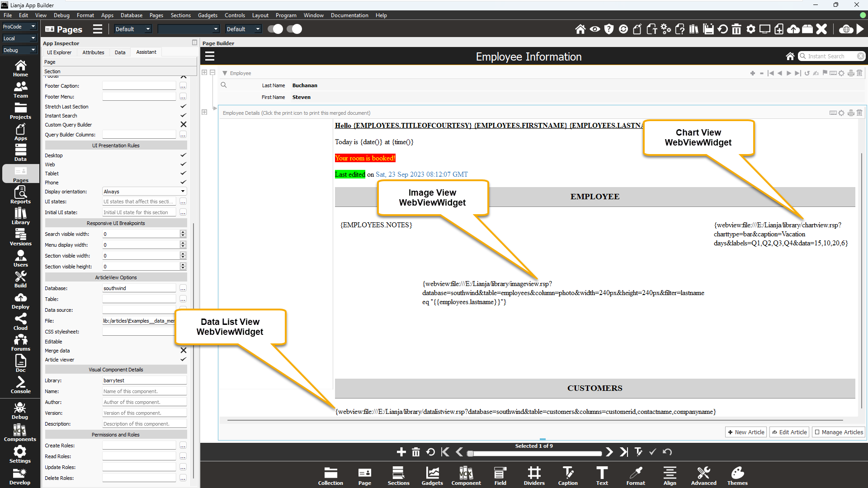Viewport: 868px width, 488px height.
Task: Toggle Custom Query Builder option
Action: point(183,124)
